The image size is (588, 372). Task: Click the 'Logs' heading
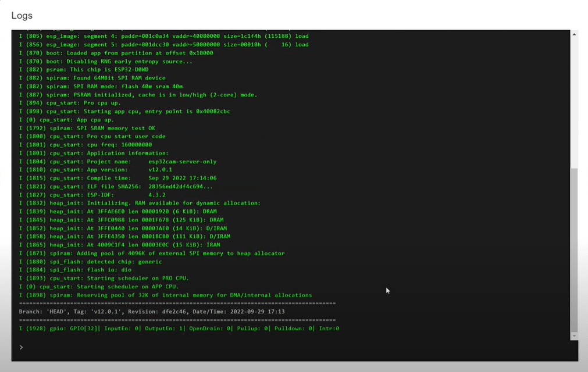click(x=22, y=16)
